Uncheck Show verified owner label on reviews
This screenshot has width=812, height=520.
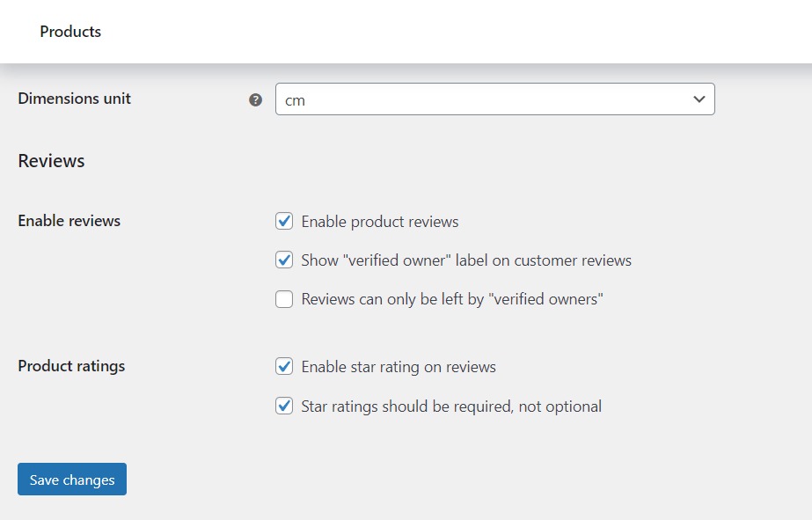[284, 260]
